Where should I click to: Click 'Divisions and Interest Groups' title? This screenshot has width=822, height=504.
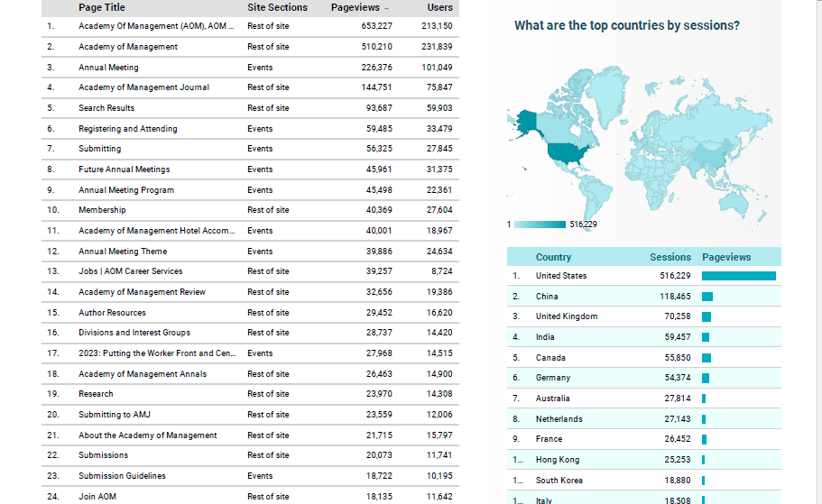pos(134,333)
